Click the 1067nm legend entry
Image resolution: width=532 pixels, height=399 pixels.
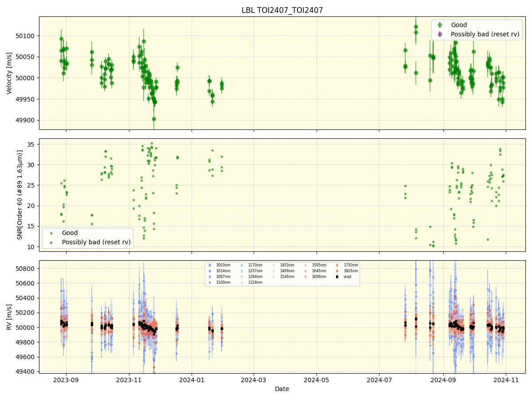pyautogui.click(x=219, y=277)
